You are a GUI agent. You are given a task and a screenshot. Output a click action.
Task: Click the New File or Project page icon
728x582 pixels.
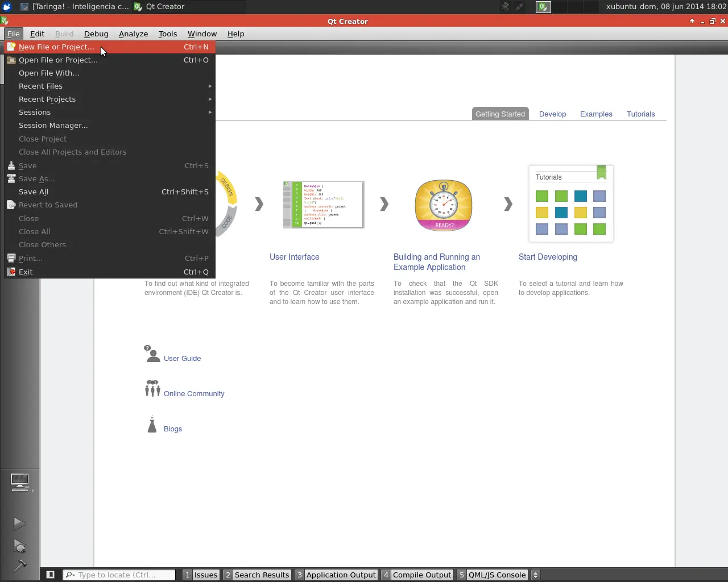coord(11,47)
